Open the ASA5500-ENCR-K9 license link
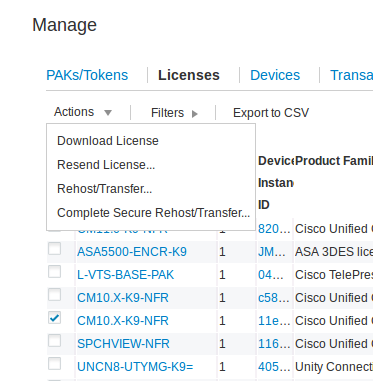Screen dimensions: 373x381 [132, 252]
